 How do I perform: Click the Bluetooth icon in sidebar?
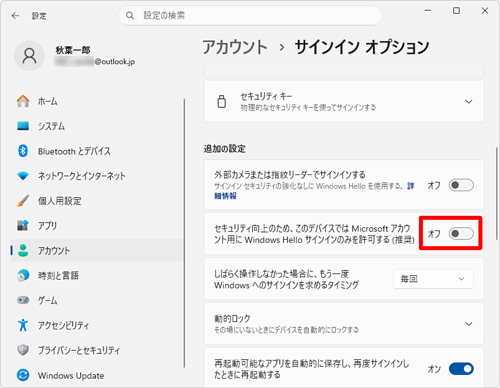(23, 151)
